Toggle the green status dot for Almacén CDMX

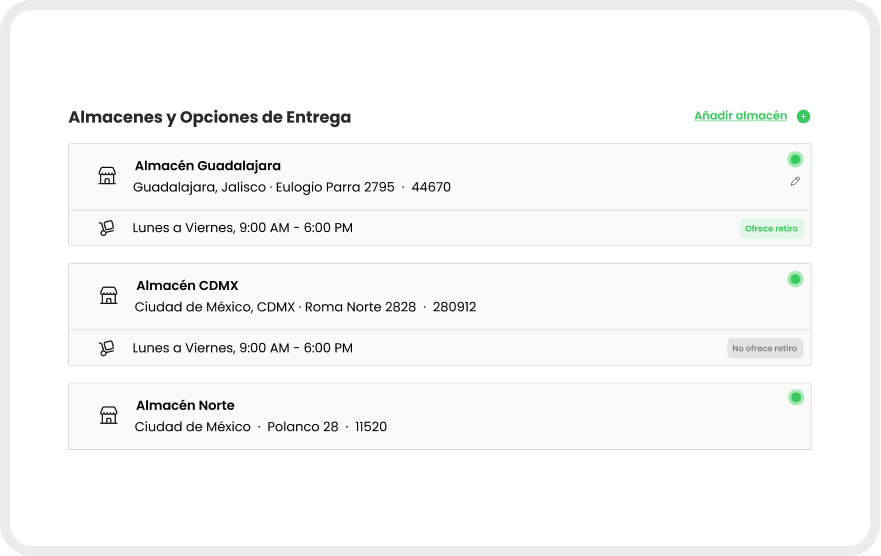point(795,279)
